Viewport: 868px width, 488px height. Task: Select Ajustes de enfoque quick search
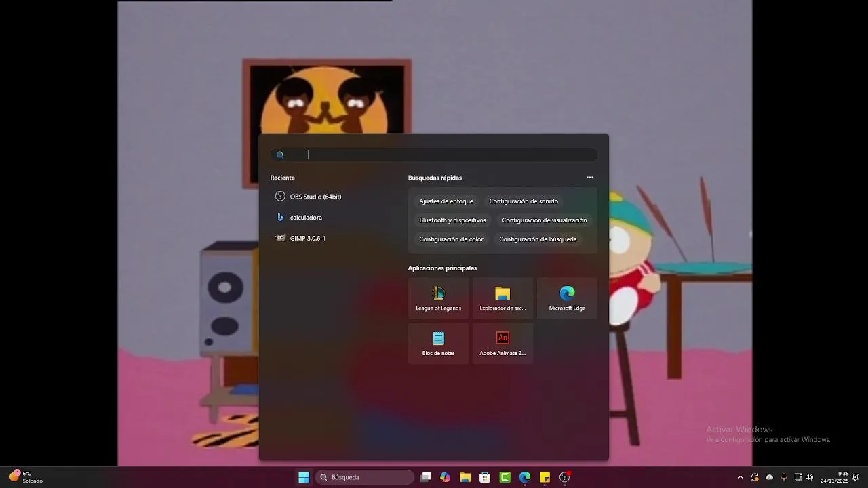click(446, 201)
